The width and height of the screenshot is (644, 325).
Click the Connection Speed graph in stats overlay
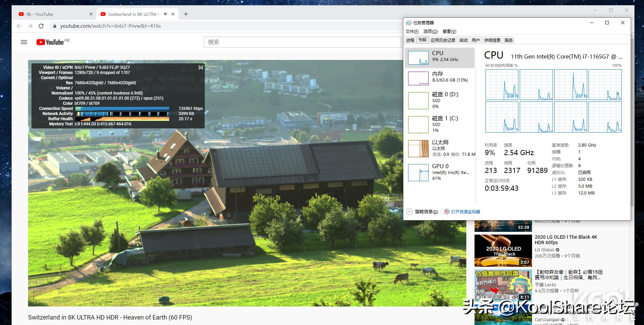(122, 109)
